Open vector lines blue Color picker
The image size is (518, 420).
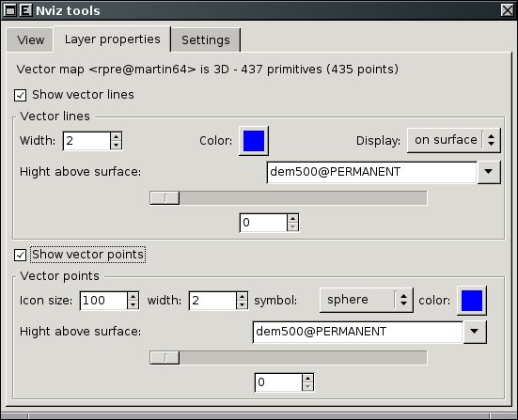[x=254, y=141]
